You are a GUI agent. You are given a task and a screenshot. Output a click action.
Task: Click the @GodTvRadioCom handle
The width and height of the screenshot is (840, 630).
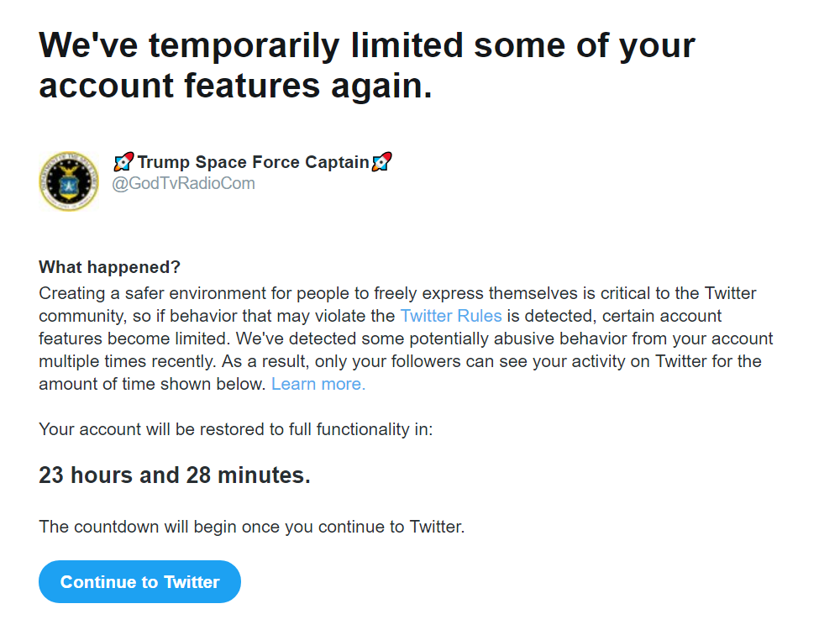pos(183,183)
